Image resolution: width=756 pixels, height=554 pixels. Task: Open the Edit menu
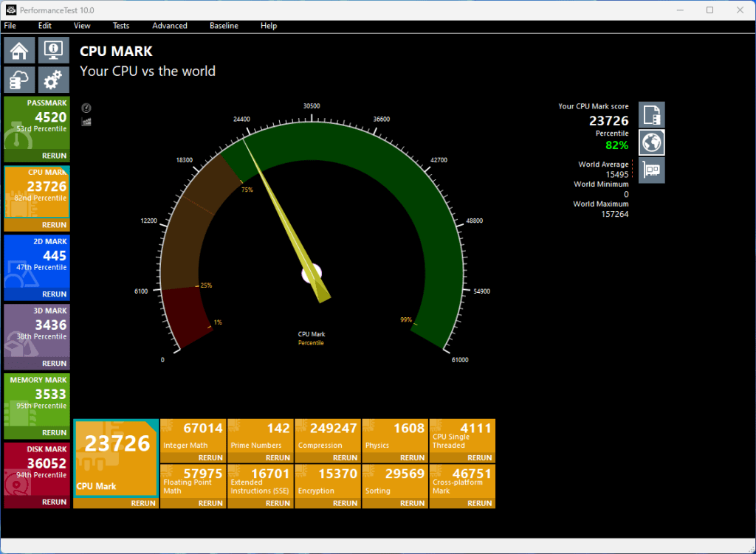pyautogui.click(x=45, y=26)
